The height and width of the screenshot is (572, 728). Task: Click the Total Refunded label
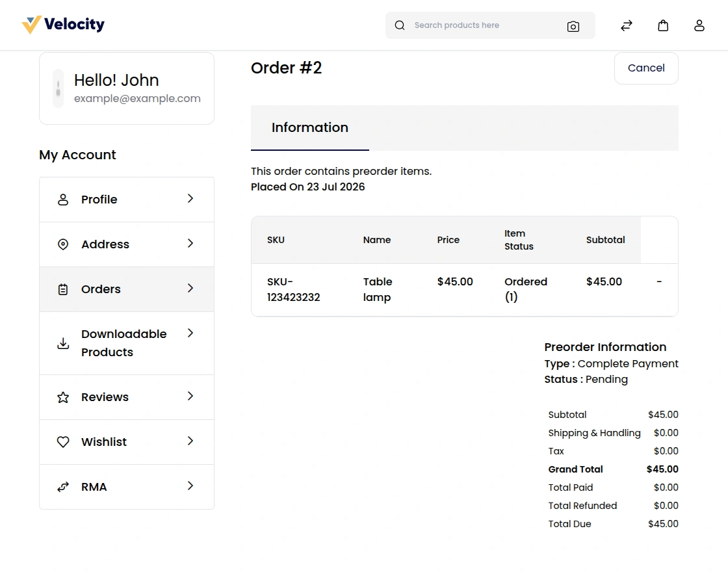tap(582, 506)
